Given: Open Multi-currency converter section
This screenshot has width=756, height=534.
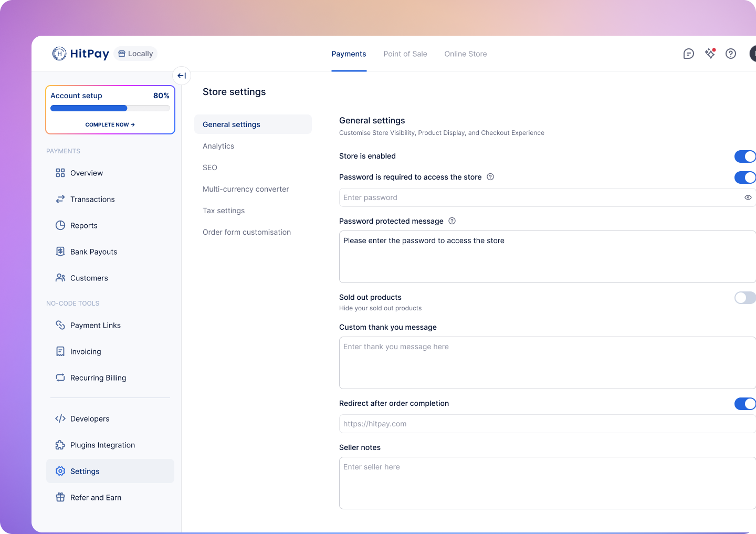Looking at the screenshot, I should (246, 189).
